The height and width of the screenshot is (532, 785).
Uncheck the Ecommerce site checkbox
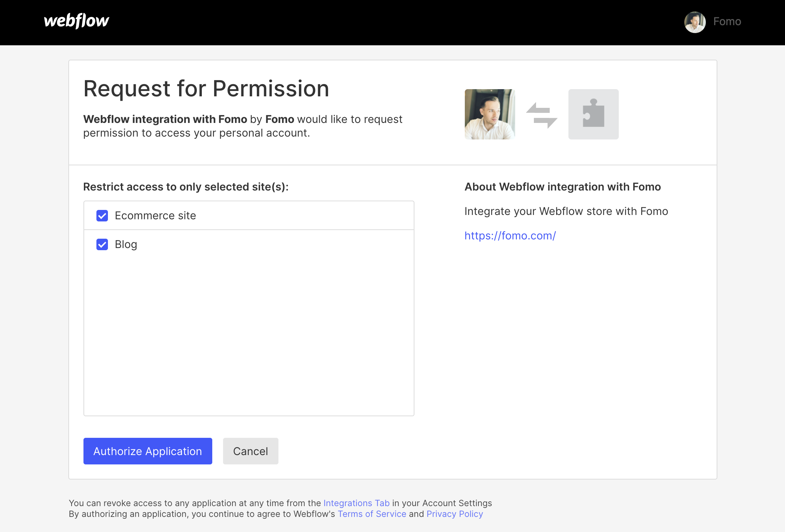point(102,216)
